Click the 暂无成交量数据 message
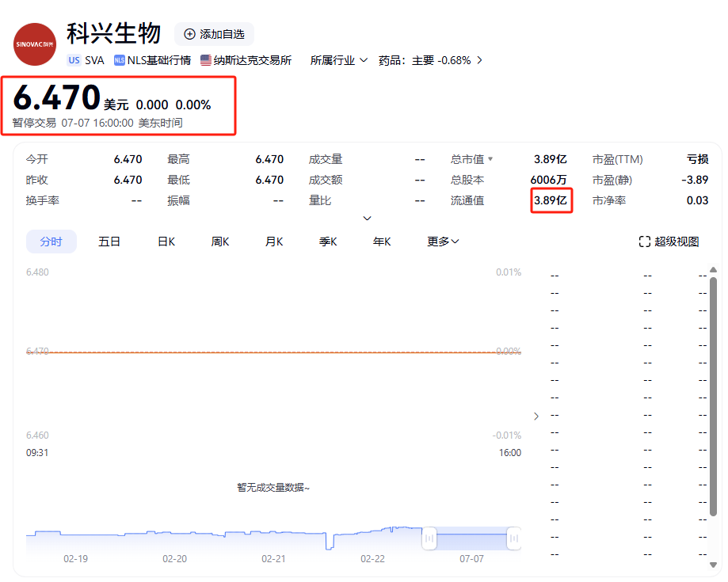 (x=273, y=487)
